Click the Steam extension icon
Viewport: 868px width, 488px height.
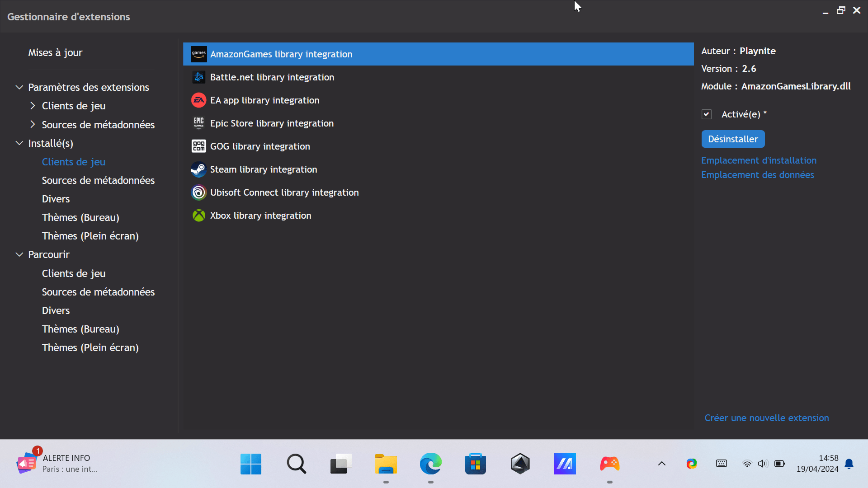(x=198, y=169)
